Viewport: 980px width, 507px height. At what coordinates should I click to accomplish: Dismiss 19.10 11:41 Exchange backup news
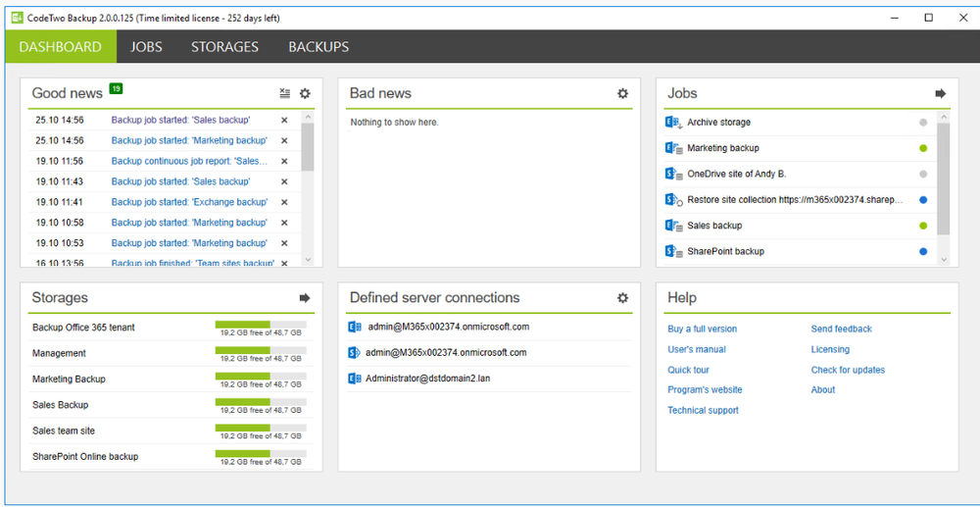(x=284, y=203)
